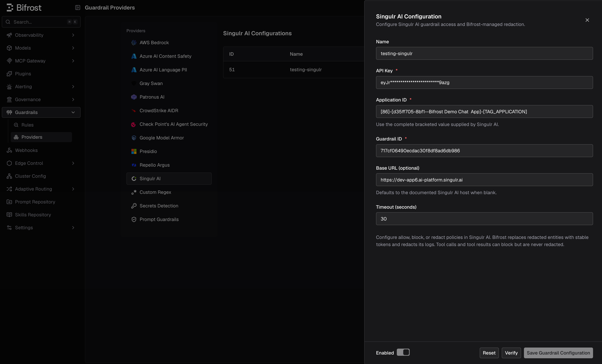Click Save Guardrail Configuration button
602x364 pixels.
point(558,353)
